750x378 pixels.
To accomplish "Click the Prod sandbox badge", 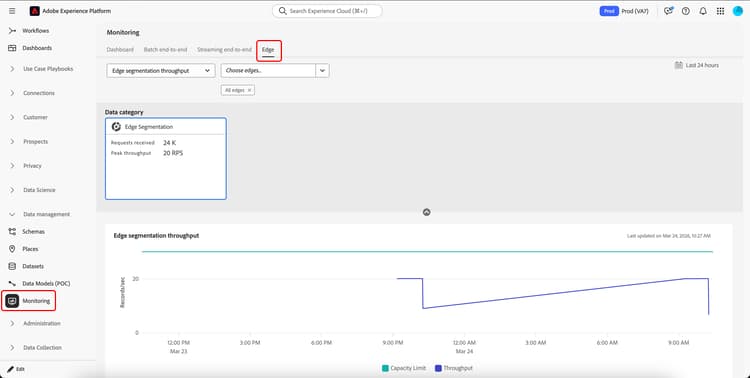I will tap(609, 11).
